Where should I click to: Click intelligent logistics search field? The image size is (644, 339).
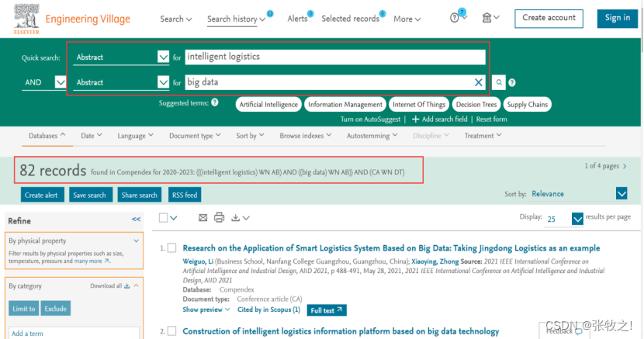(x=335, y=57)
